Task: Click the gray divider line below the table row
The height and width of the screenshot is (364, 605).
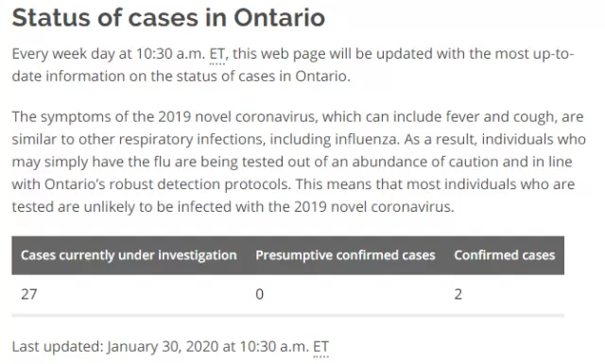Action: 287,316
